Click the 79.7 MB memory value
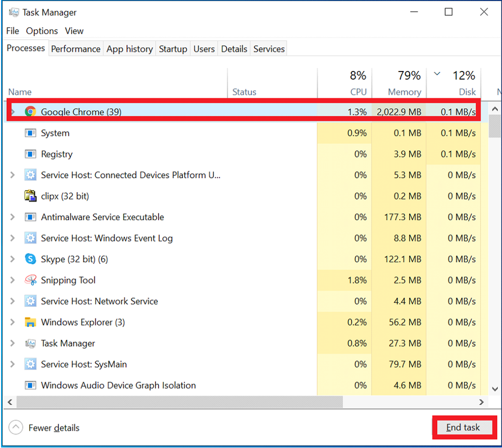Image resolution: width=502 pixels, height=448 pixels. click(x=405, y=364)
